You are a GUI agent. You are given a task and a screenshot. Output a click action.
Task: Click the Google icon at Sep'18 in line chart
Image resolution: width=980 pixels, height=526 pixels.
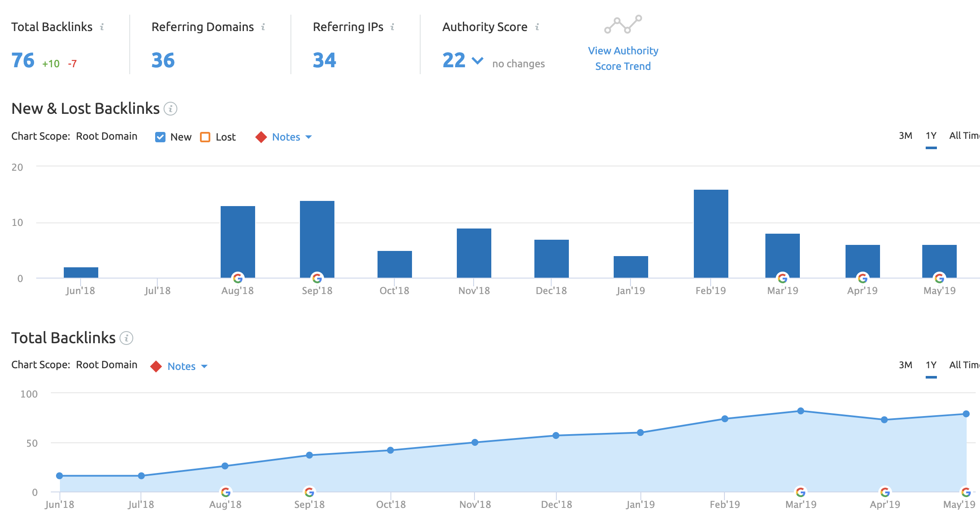click(309, 492)
